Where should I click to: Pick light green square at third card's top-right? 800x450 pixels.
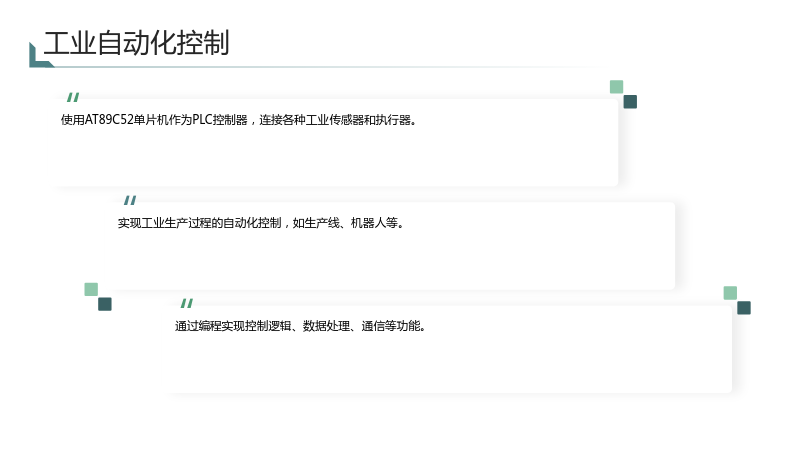click(x=730, y=293)
